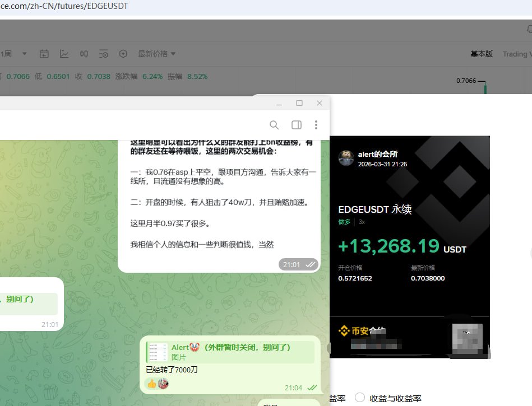This screenshot has height=406, width=532.
Task: Click 振幅 8.52% value
Action: pos(197,77)
